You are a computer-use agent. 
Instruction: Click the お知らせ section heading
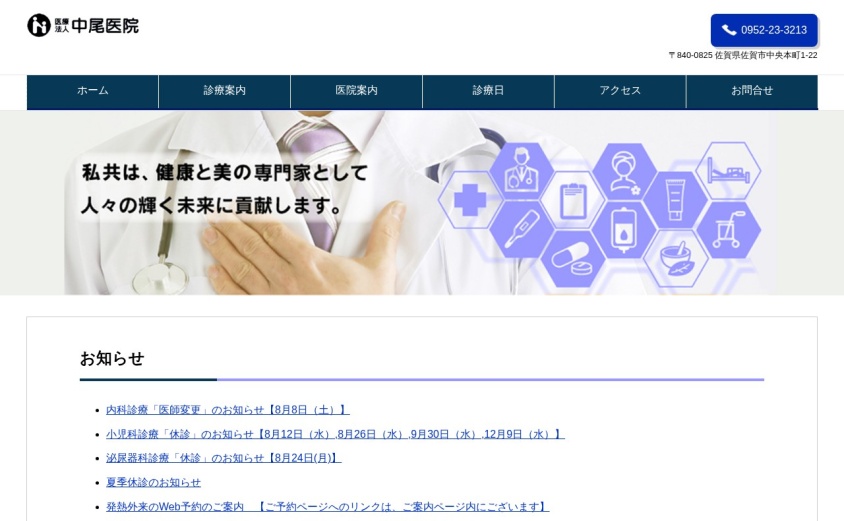[x=112, y=359]
